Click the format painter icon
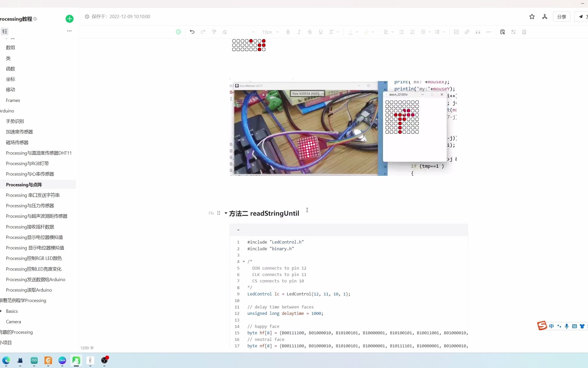Image resolution: width=588 pixels, height=368 pixels. (x=214, y=32)
